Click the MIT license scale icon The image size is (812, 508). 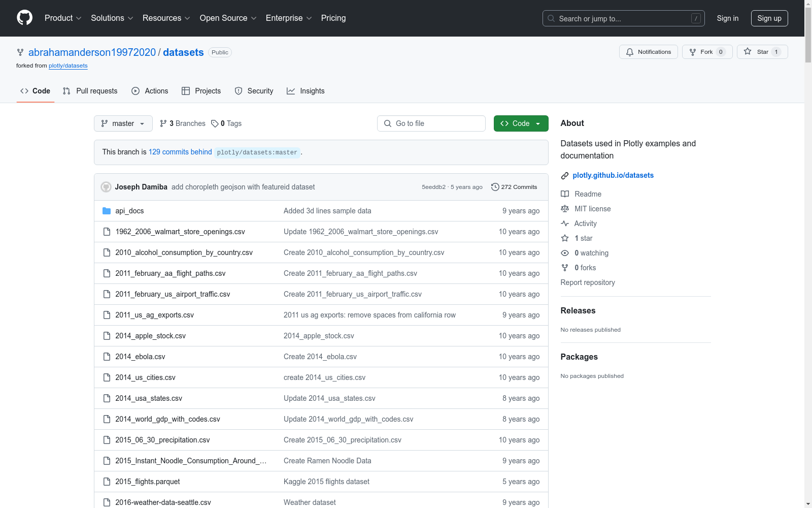565,209
